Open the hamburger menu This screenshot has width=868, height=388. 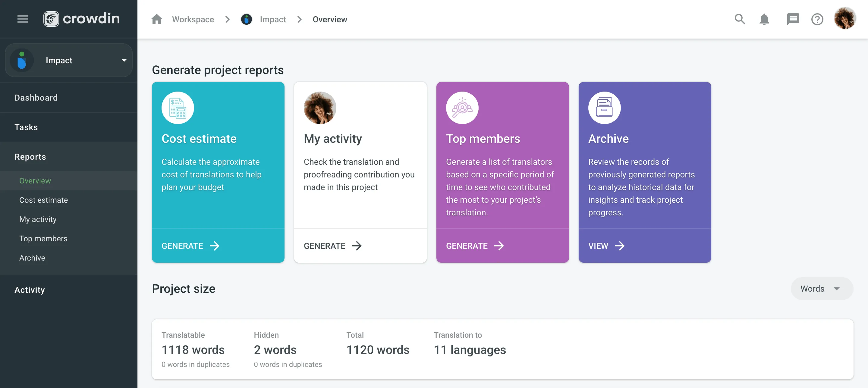click(23, 19)
